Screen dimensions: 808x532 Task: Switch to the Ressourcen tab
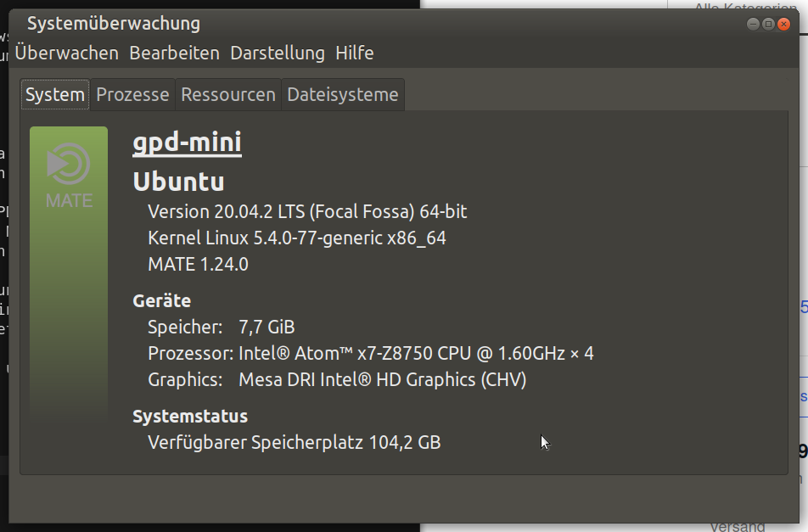coord(228,94)
